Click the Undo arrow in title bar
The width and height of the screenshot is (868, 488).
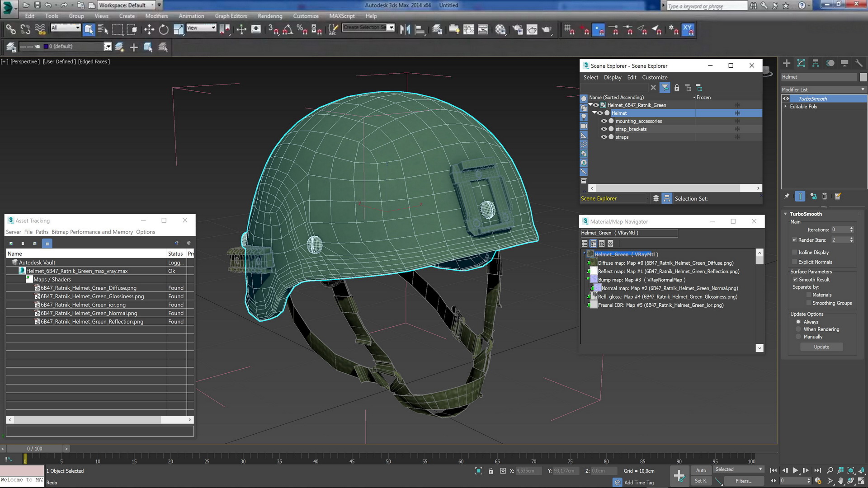tap(48, 5)
